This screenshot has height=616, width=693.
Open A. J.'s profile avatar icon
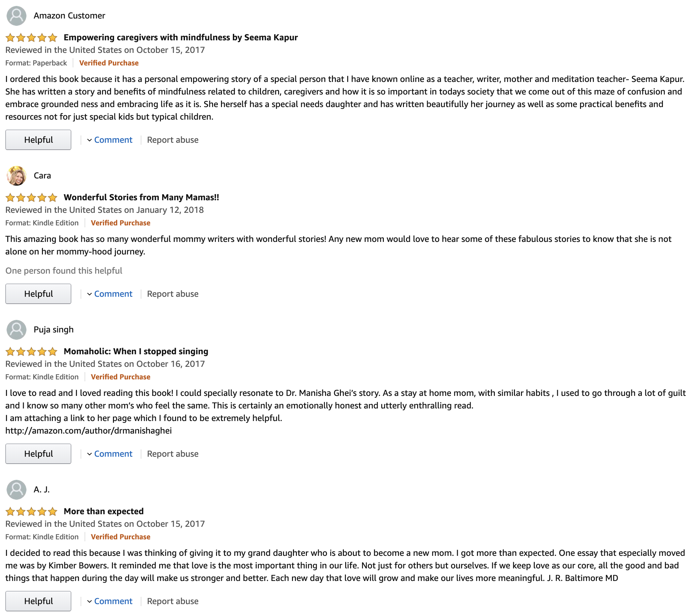click(16, 490)
